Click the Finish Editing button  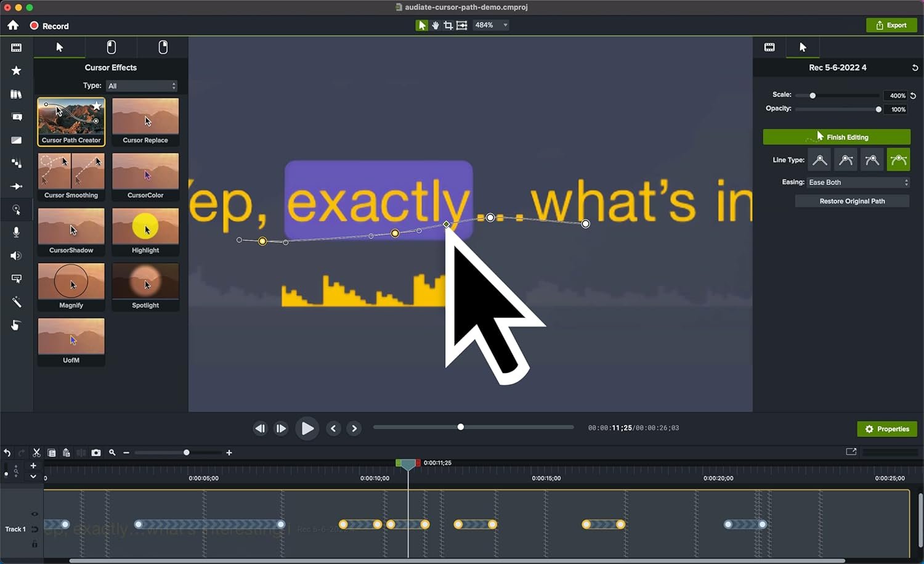837,137
